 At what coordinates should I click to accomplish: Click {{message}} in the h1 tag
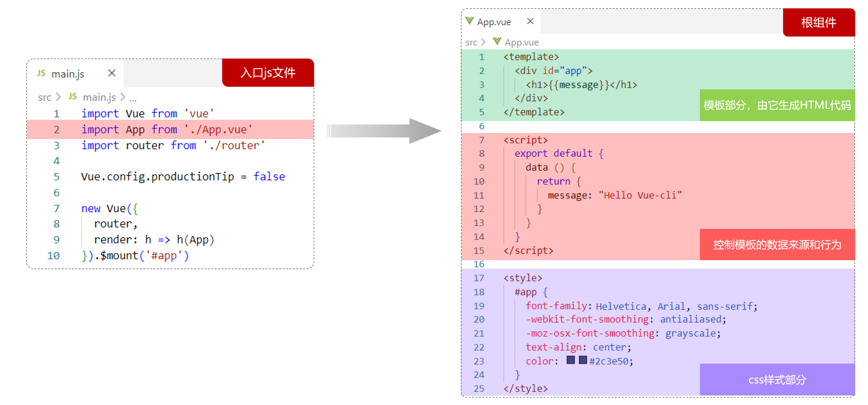[x=579, y=85]
